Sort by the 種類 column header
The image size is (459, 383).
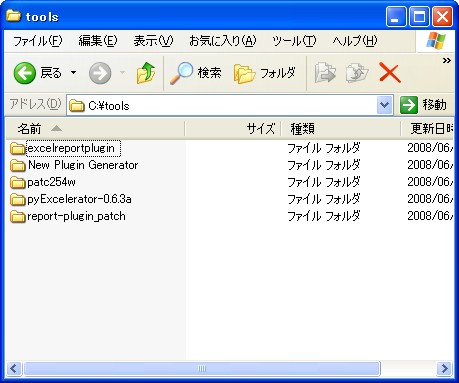[x=341, y=129]
